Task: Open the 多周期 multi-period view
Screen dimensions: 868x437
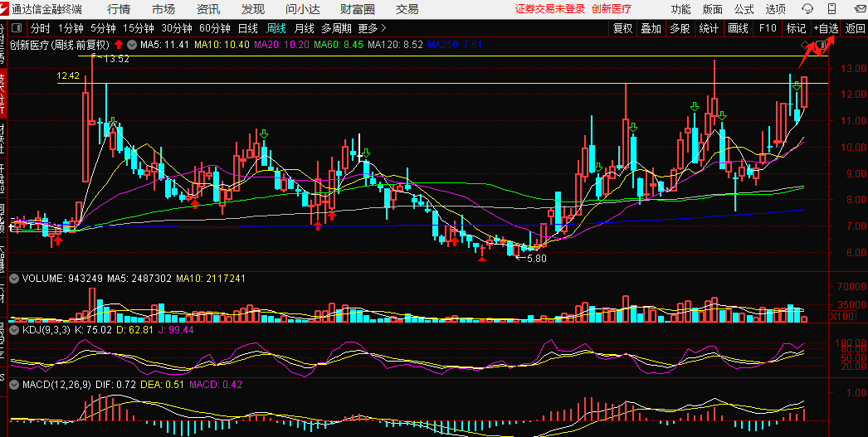Action: (x=336, y=29)
